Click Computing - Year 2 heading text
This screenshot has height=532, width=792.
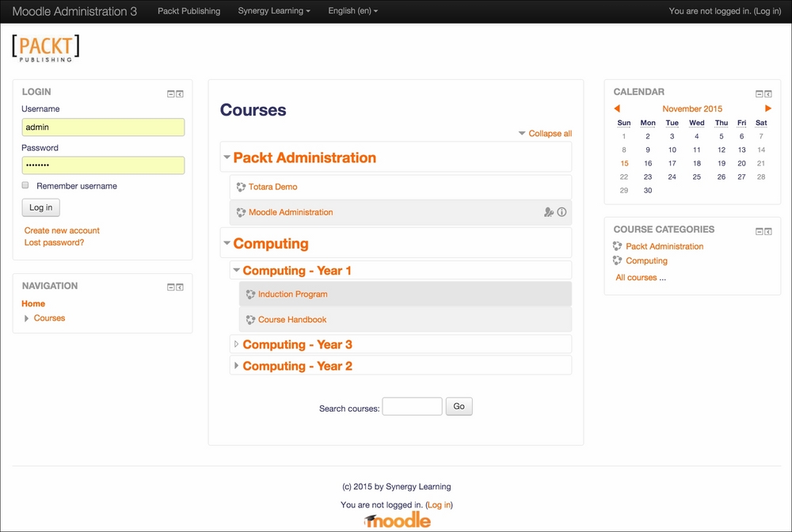[x=298, y=366]
